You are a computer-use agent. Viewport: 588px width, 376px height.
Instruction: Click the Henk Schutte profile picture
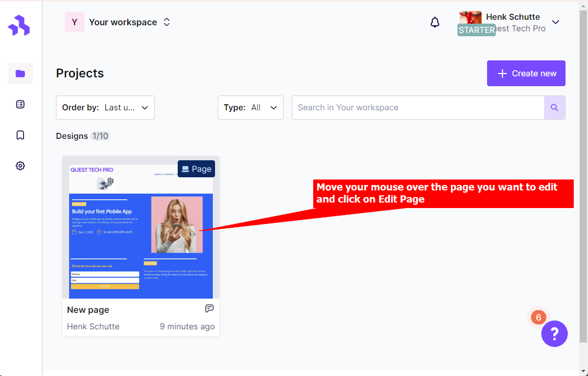(x=470, y=18)
